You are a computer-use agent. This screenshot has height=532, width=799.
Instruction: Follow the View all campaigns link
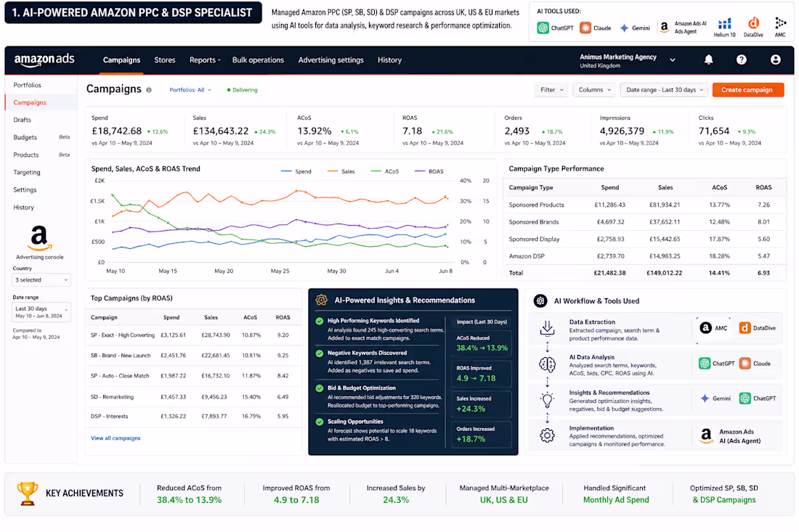click(115, 438)
